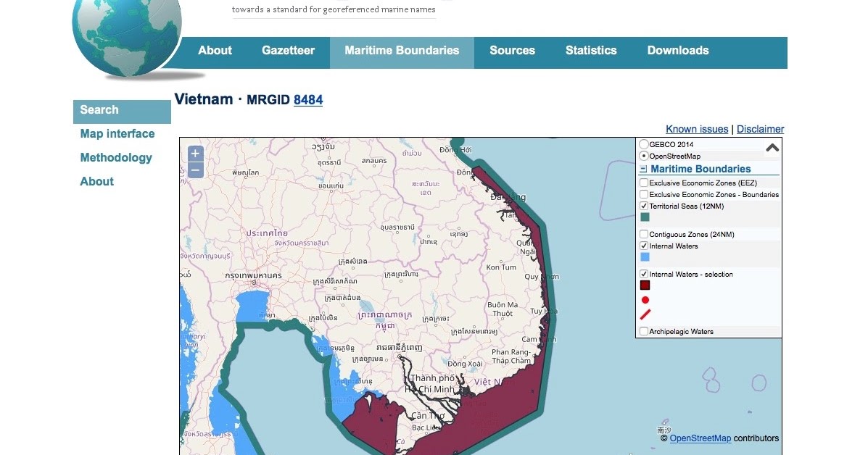Enable the Archipelagic Waters layer
This screenshot has height=455, width=868.
click(644, 331)
